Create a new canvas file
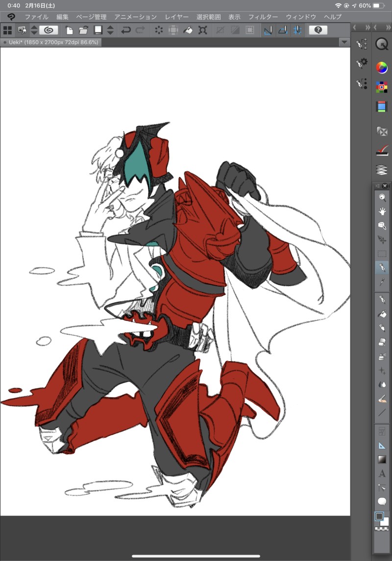 (70, 30)
